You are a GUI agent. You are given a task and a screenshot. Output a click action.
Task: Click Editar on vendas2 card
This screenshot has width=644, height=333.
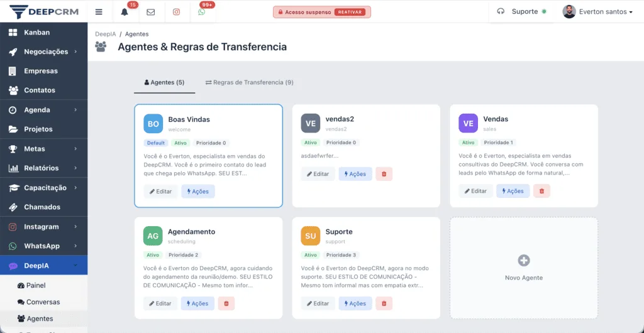(318, 174)
